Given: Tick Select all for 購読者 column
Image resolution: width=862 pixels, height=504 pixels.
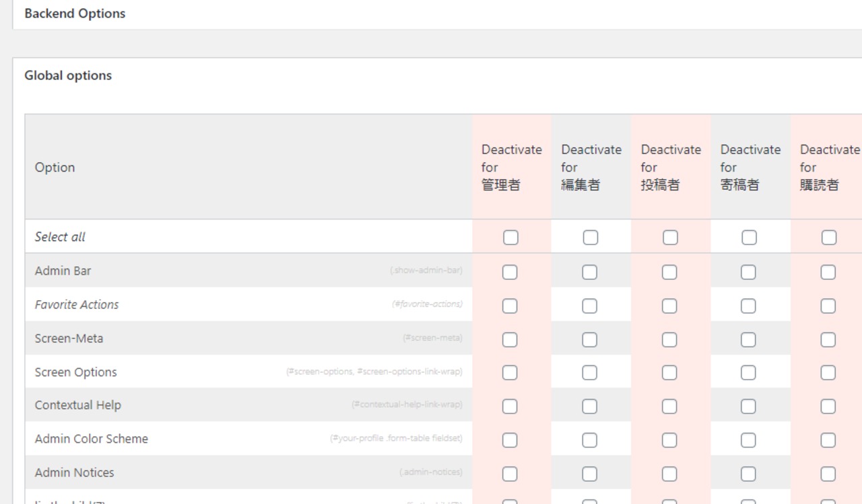Looking at the screenshot, I should pyautogui.click(x=828, y=238).
